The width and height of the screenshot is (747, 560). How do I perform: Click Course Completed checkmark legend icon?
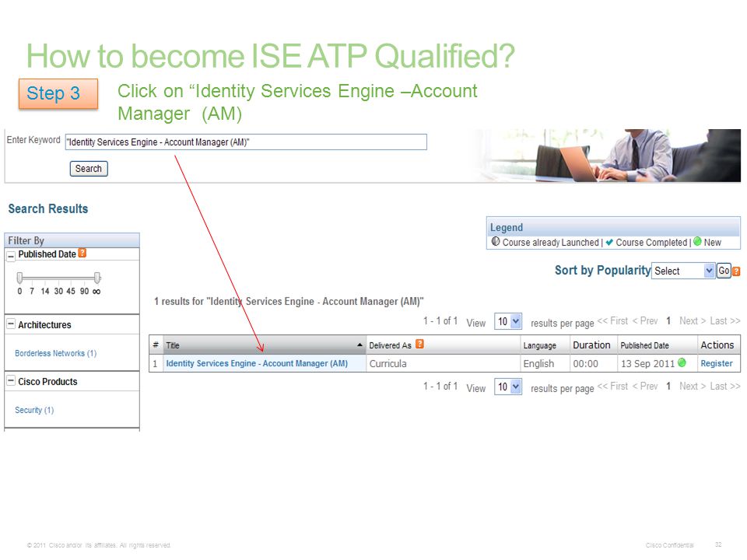[609, 242]
